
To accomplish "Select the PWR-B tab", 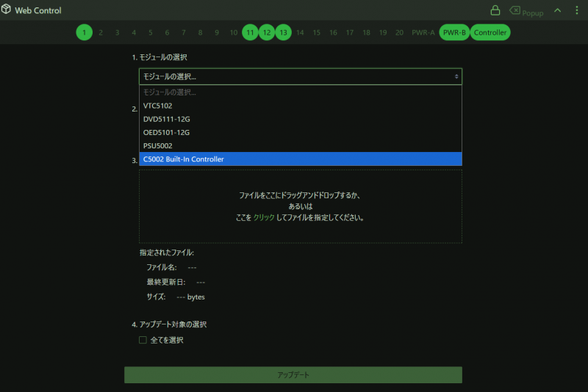I will coord(453,32).
